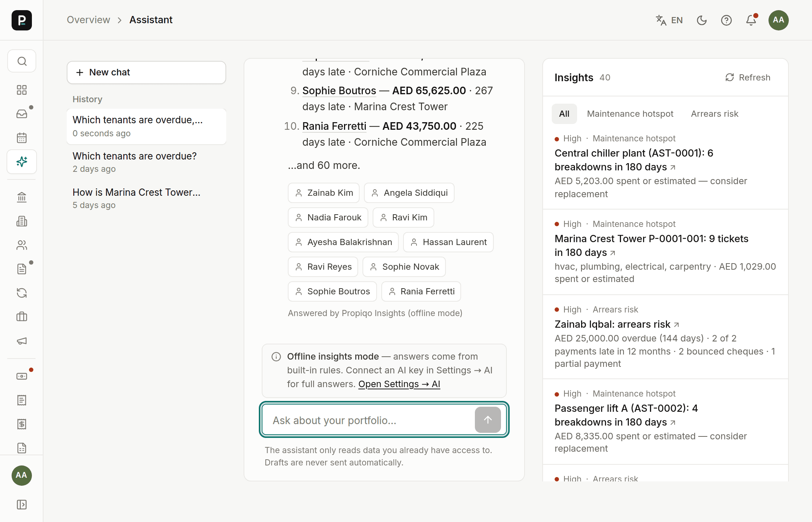Open the help question mark icon
This screenshot has width=812, height=522.
pyautogui.click(x=726, y=20)
